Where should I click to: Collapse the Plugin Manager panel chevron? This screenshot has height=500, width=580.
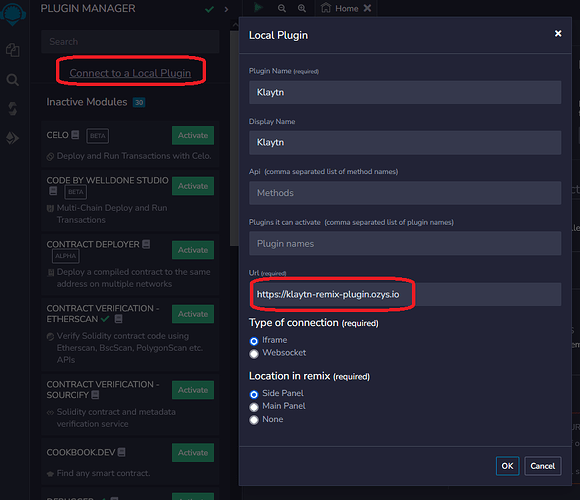(226, 9)
